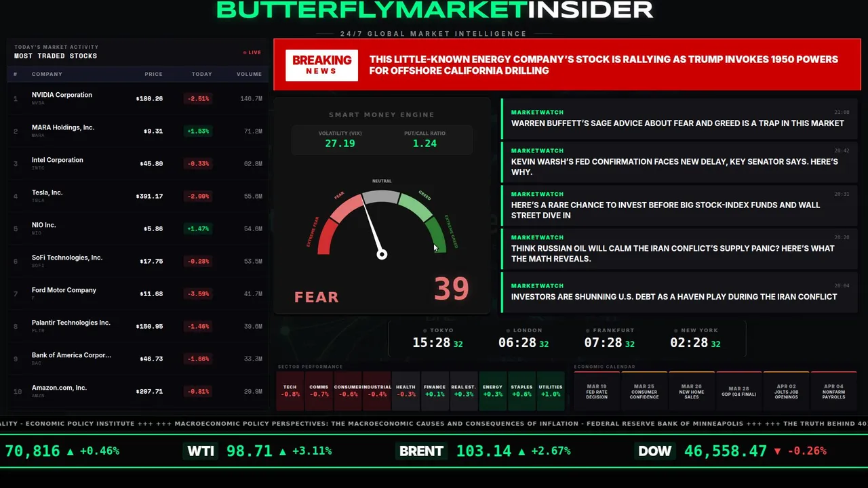Open Warren Buffett fear and greed article
868x488 pixels.
pyautogui.click(x=679, y=118)
